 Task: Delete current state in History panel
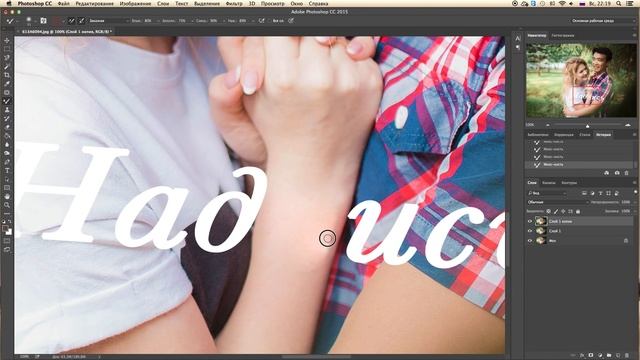click(627, 173)
